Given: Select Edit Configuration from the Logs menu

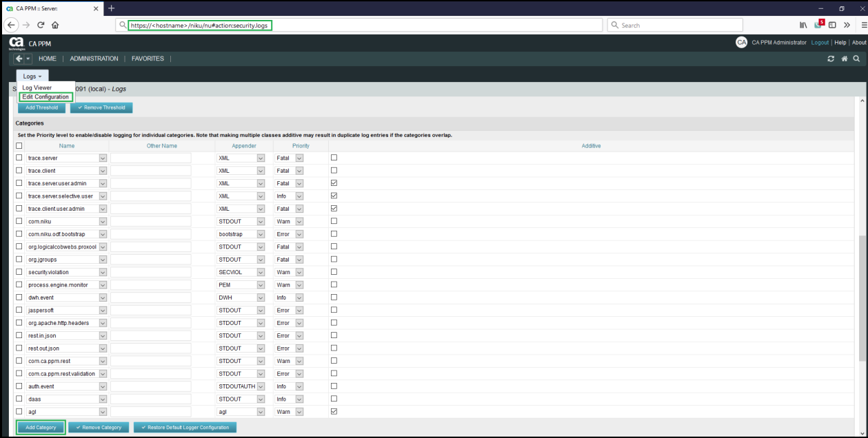Looking at the screenshot, I should click(46, 97).
